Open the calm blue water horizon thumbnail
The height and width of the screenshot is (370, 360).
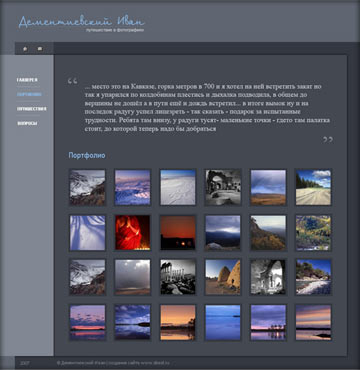pos(223,322)
